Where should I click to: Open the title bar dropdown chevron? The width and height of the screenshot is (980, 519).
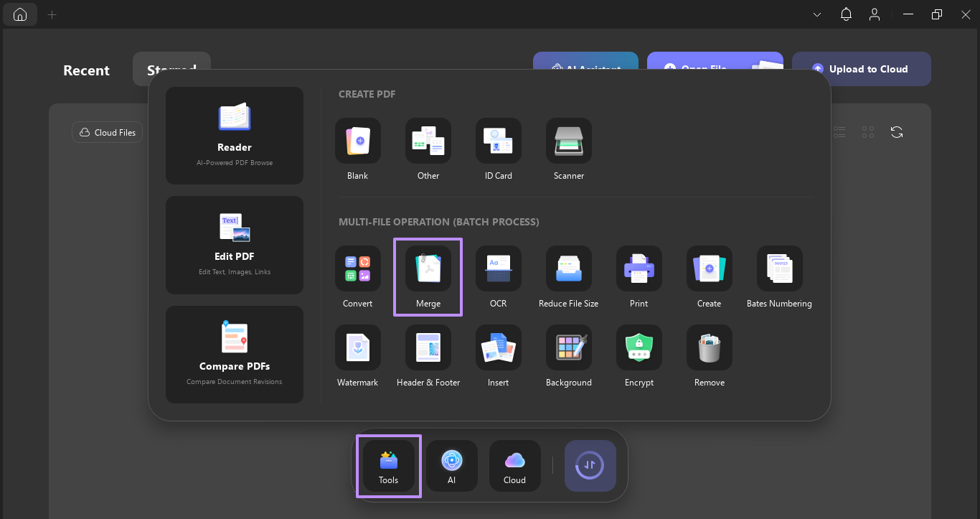point(816,14)
